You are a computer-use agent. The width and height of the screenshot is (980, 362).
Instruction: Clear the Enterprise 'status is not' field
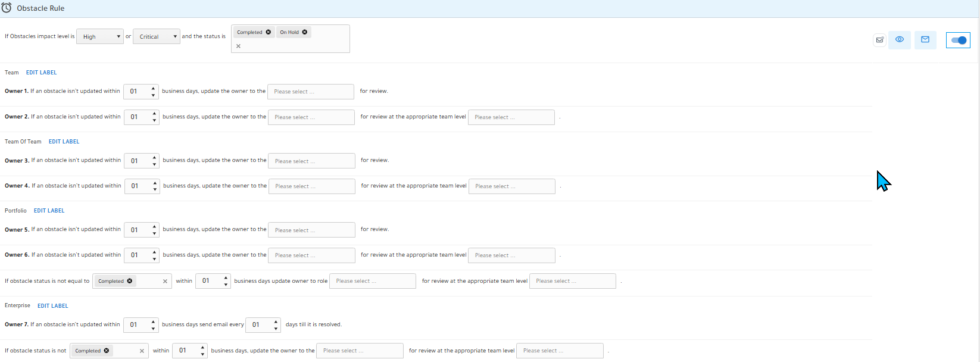(142, 351)
